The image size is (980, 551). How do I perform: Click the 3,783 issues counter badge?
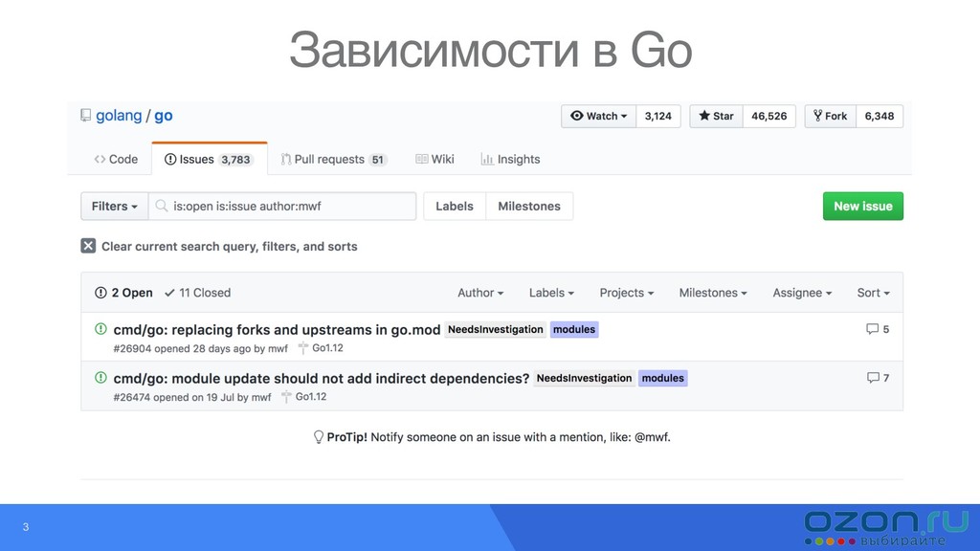click(235, 160)
